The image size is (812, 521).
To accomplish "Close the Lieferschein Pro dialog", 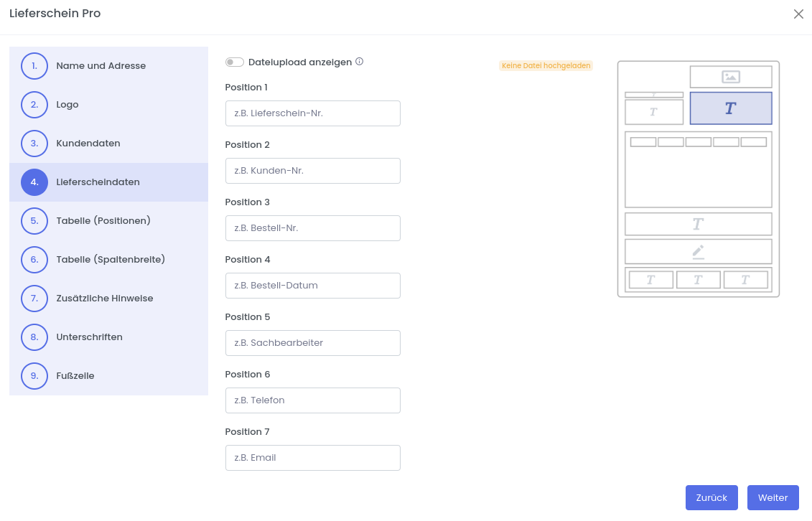I will click(x=798, y=14).
